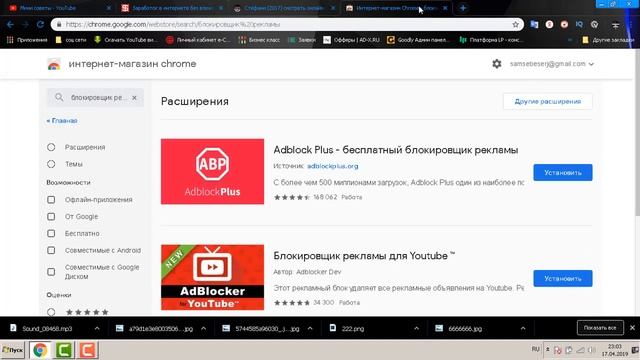Click the Другие расширения button
640x360 pixels.
pos(548,101)
